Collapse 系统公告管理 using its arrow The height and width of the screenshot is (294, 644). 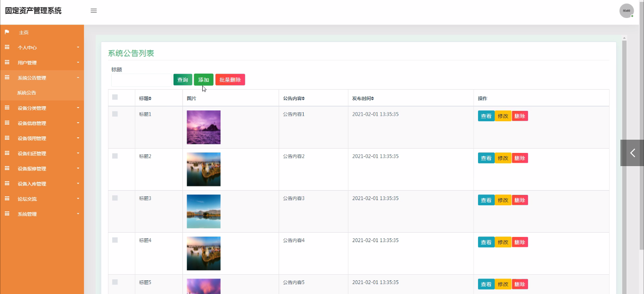(78, 78)
